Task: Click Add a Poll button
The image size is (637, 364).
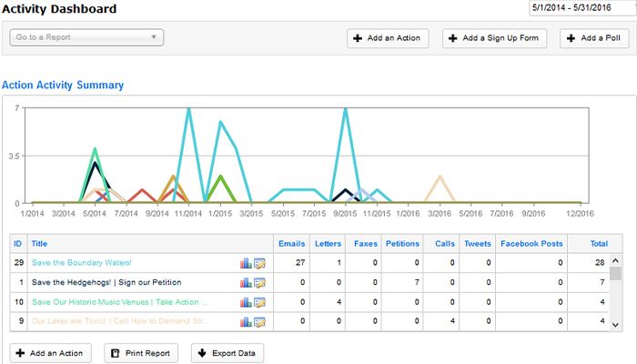Action: [x=594, y=39]
